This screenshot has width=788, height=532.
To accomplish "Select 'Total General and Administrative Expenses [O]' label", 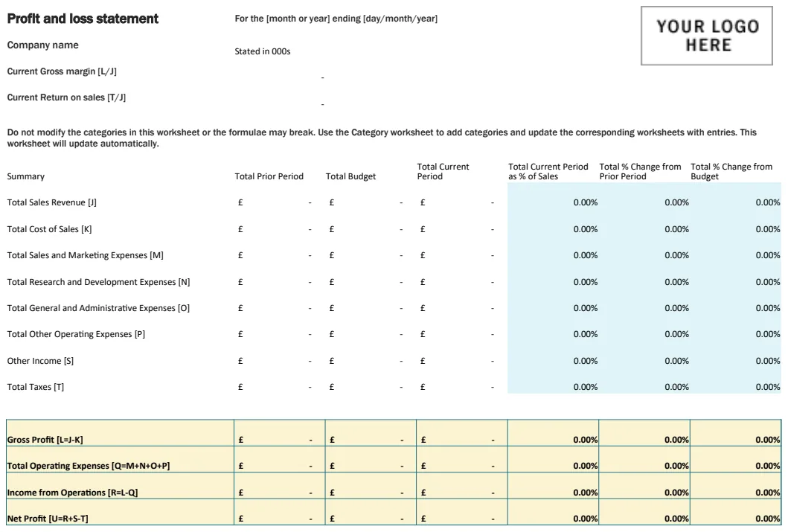I will 98,308.
